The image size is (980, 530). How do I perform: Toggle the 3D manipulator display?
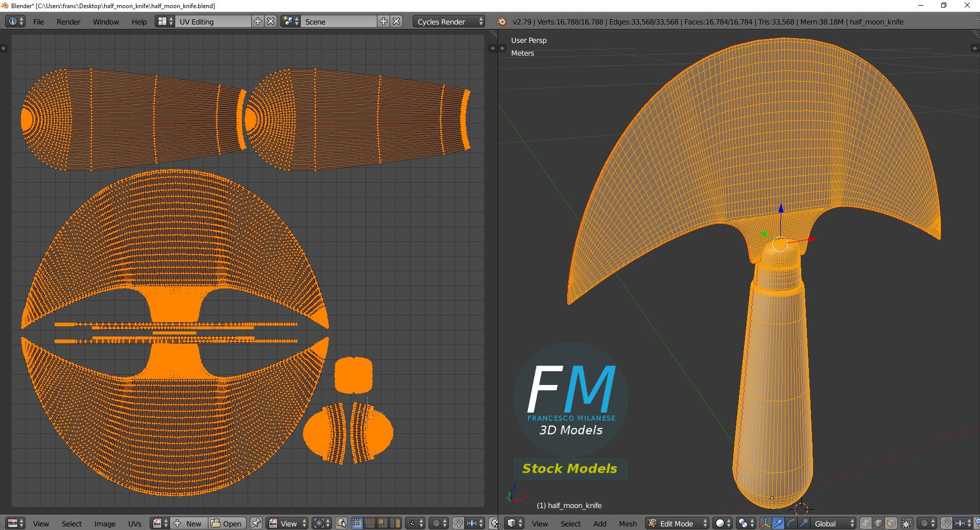point(765,523)
